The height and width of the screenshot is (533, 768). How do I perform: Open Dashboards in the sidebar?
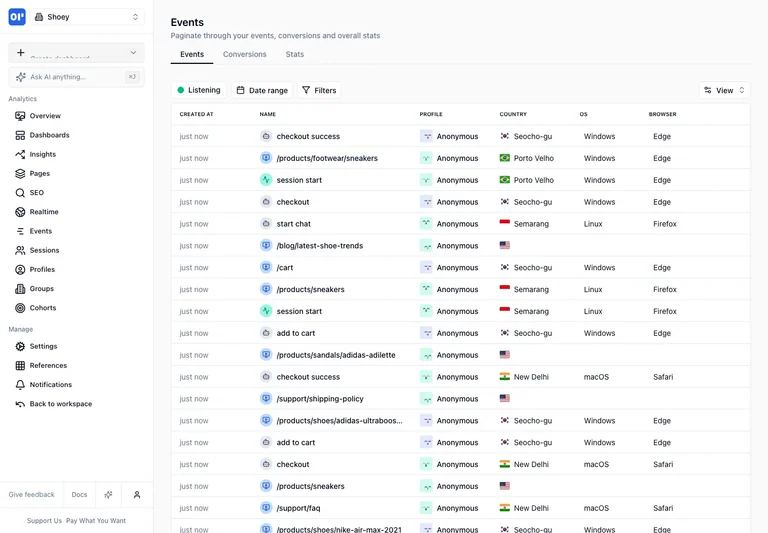[x=49, y=135]
